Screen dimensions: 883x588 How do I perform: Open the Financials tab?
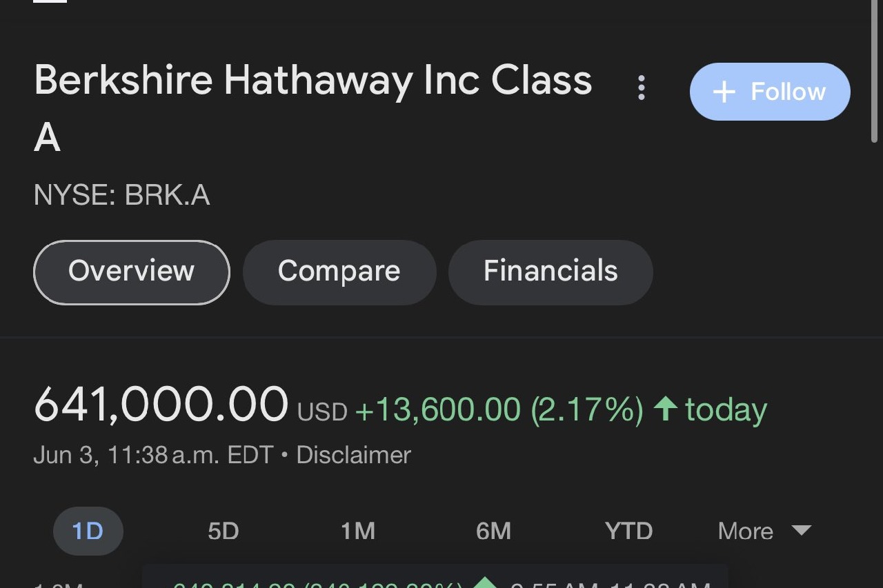[550, 272]
